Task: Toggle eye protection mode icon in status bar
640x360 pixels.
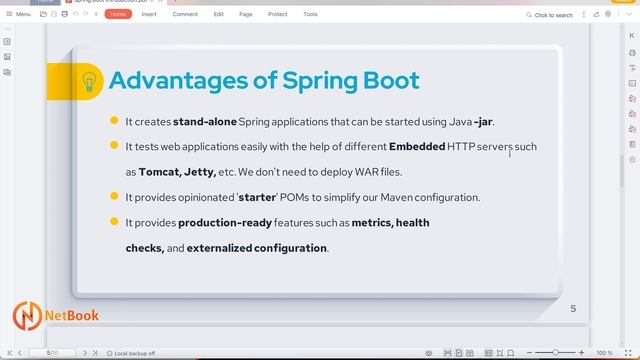Action: (428, 353)
